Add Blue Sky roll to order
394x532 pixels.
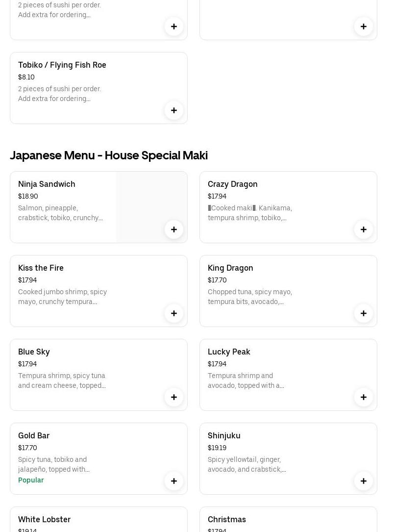(x=174, y=397)
